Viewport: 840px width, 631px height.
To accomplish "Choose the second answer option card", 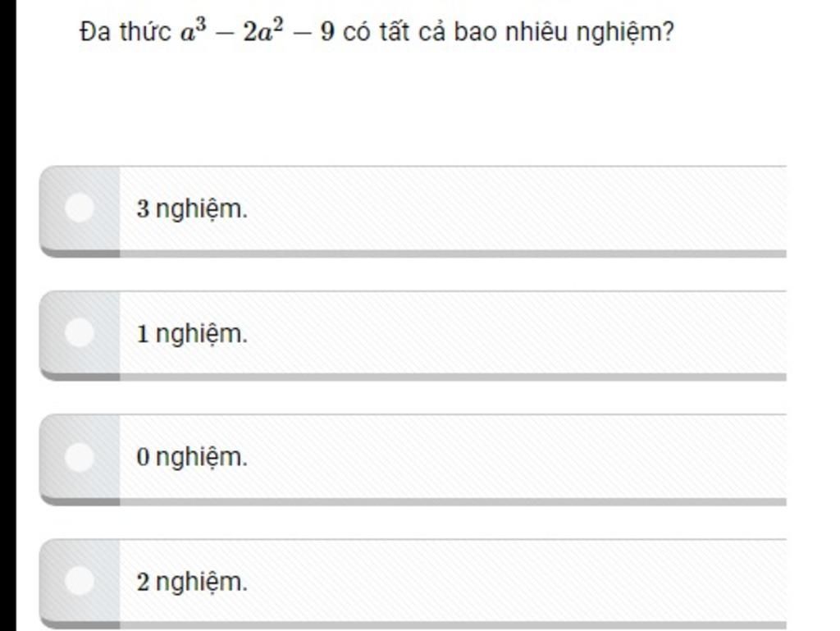I will click(413, 336).
